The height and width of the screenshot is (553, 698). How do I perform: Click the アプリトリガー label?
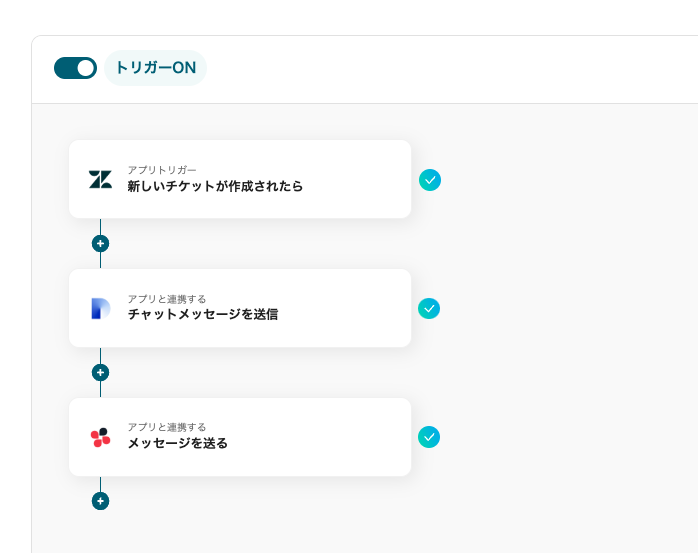pyautogui.click(x=162, y=170)
